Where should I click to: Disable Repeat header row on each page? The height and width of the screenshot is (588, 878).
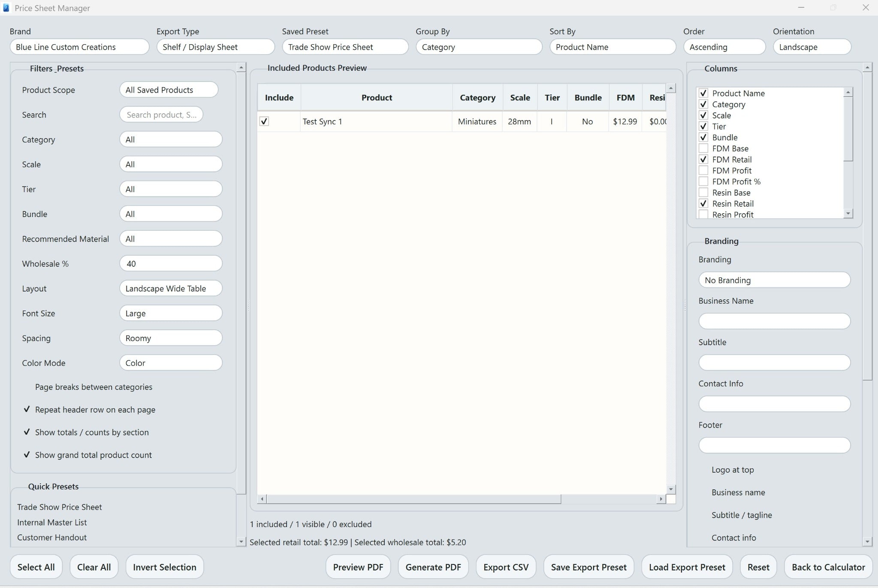pos(27,409)
